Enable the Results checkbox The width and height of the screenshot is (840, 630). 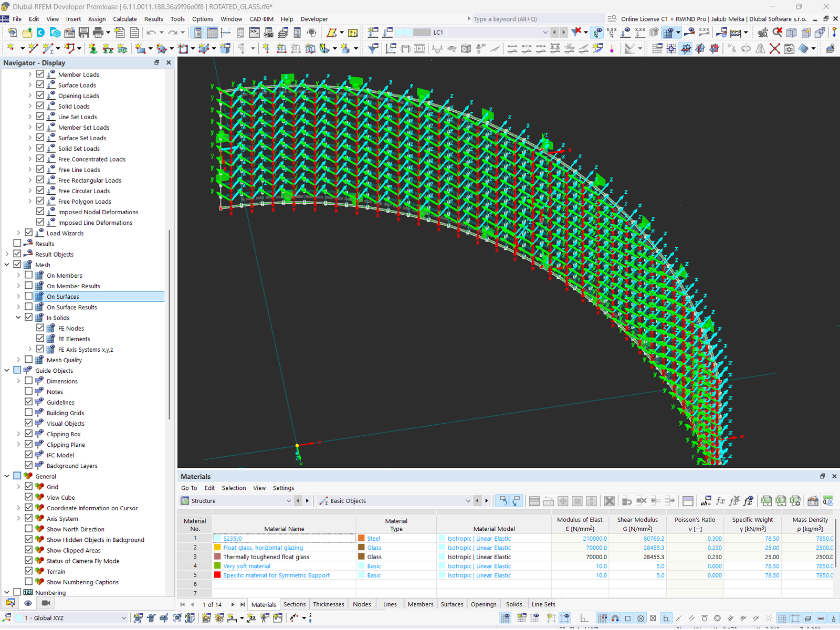pos(17,243)
